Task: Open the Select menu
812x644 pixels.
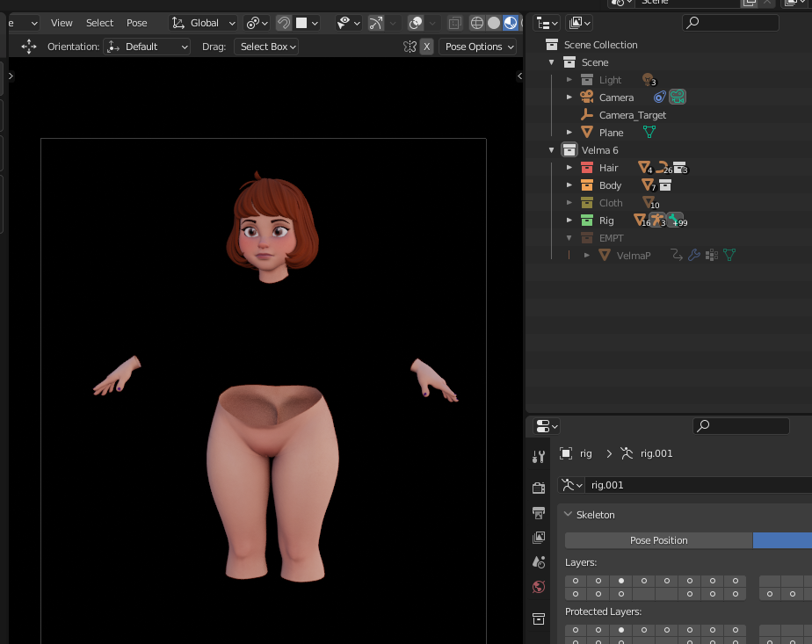Action: coord(99,23)
